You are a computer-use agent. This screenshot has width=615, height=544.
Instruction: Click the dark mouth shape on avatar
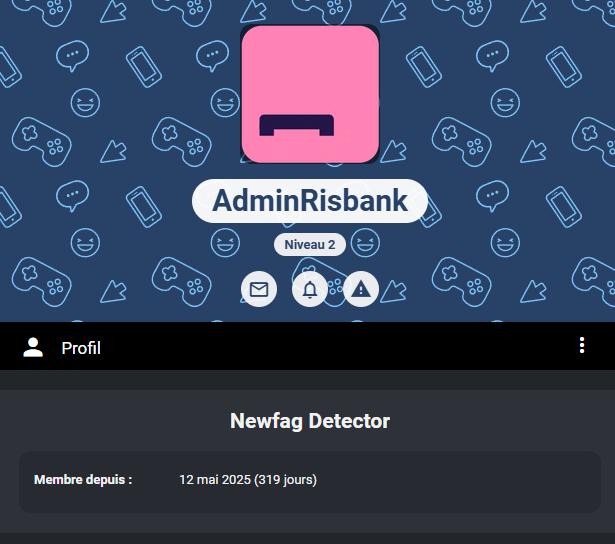pos(297,125)
